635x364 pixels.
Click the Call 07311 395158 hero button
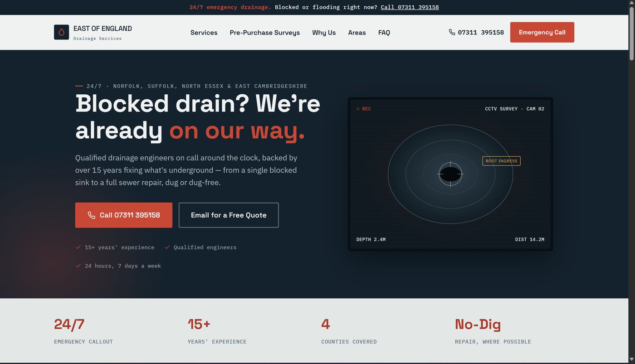click(124, 215)
